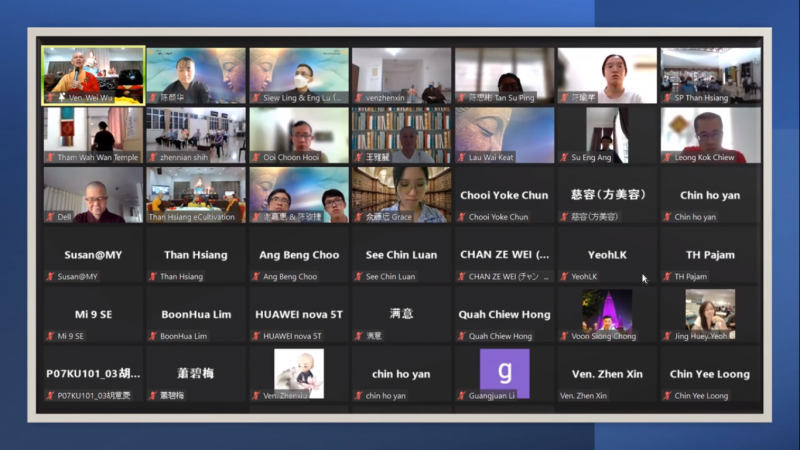Select Ven. Wei Wu's highlighted speaker video
This screenshot has width=800, height=450.
pyautogui.click(x=93, y=70)
